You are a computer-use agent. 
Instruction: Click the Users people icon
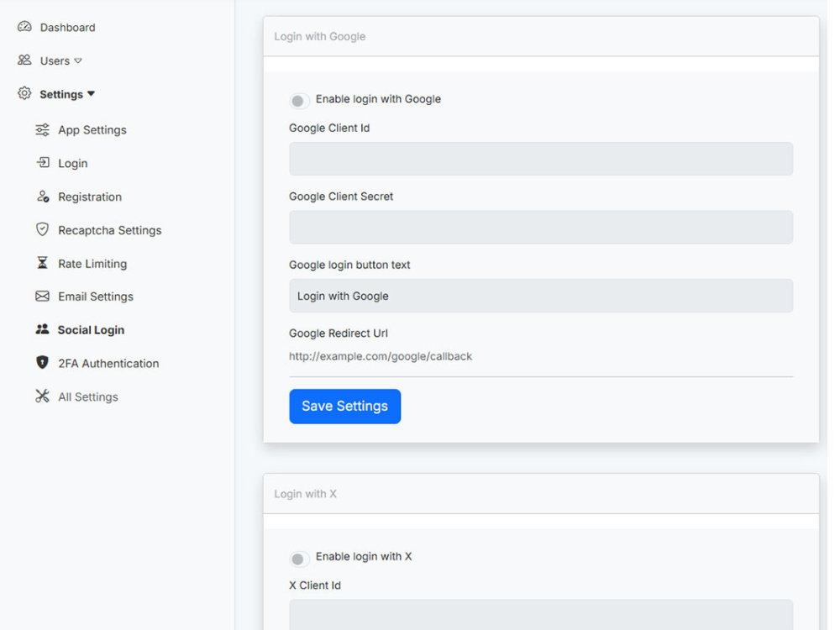(24, 60)
